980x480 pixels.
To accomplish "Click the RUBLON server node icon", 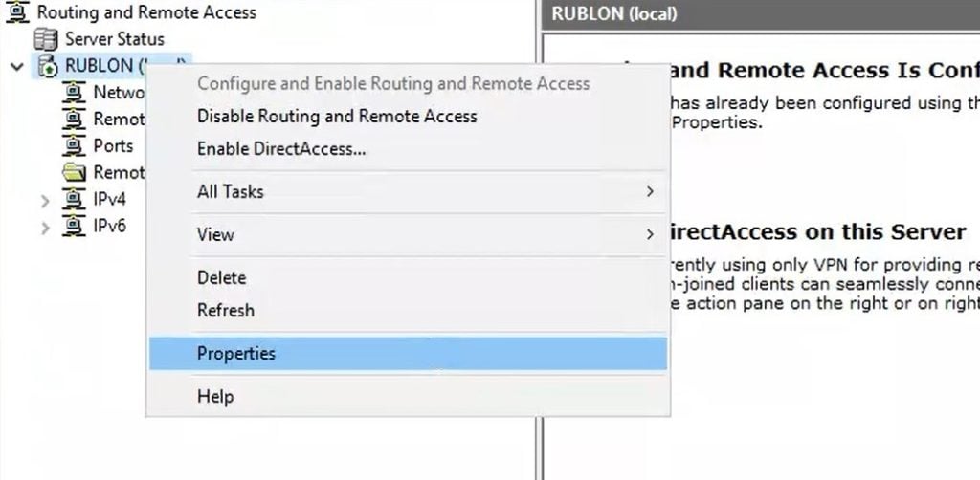I will click(x=46, y=66).
